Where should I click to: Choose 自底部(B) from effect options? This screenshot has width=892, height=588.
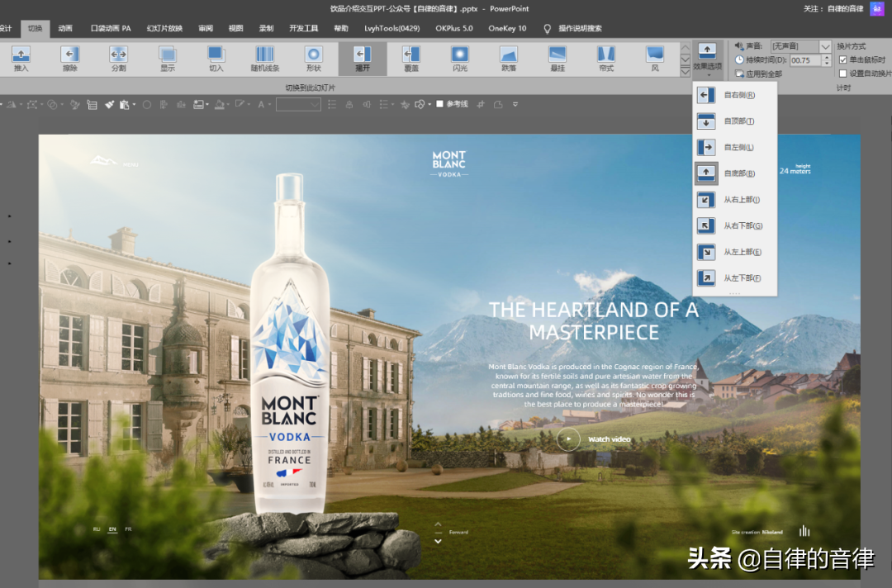click(x=734, y=173)
